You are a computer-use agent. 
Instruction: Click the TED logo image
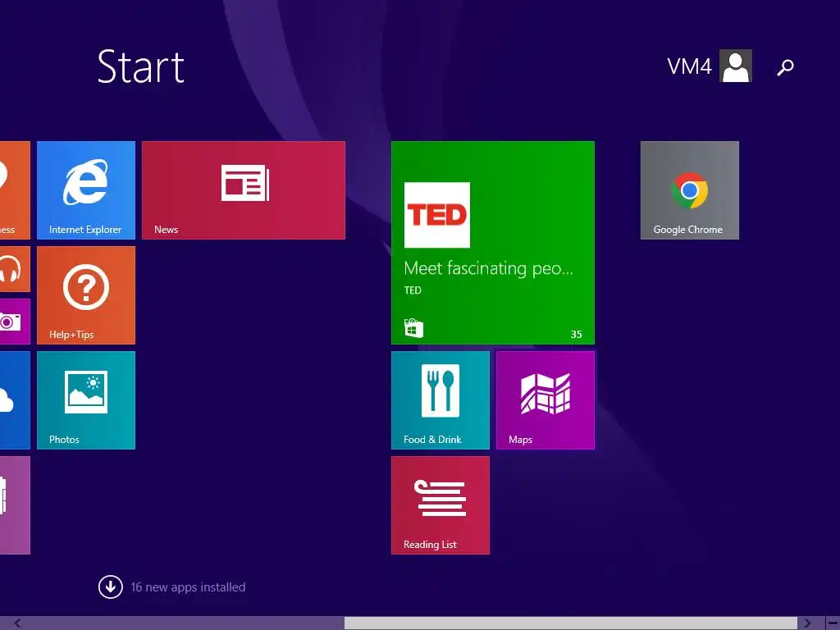tap(437, 215)
